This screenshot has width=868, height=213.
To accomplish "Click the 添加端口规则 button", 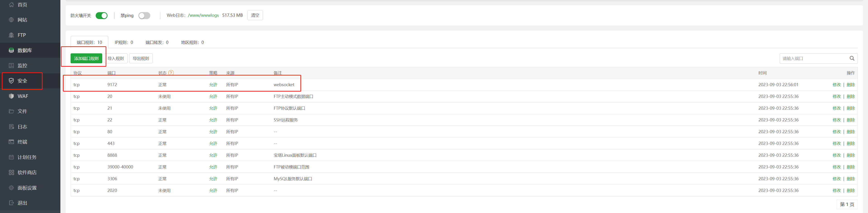I will pos(86,58).
